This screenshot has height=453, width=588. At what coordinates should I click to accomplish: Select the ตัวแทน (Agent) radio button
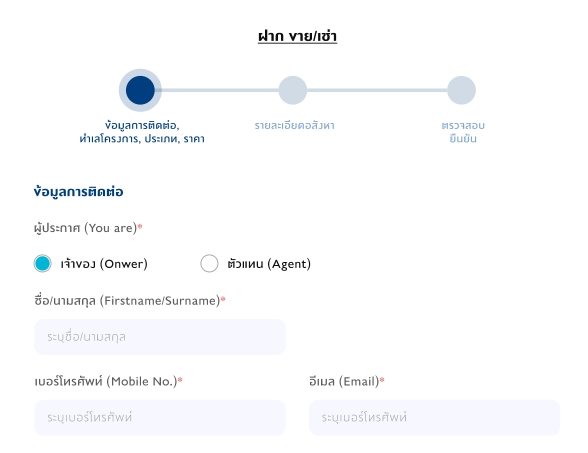pos(209,263)
